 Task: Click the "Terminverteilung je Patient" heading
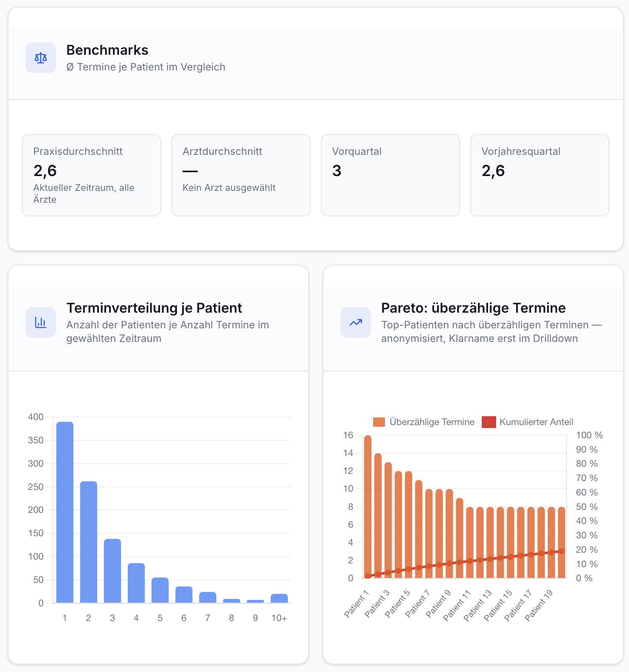click(154, 308)
